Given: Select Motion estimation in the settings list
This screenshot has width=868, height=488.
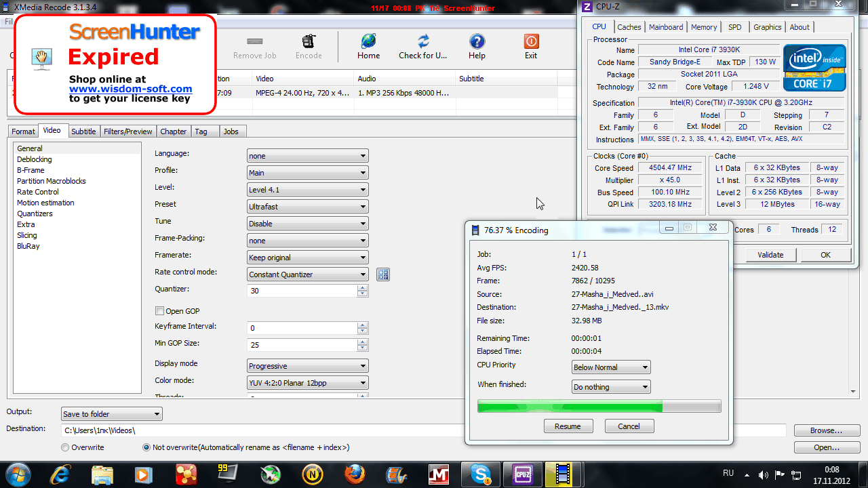Looking at the screenshot, I should click(x=45, y=203).
